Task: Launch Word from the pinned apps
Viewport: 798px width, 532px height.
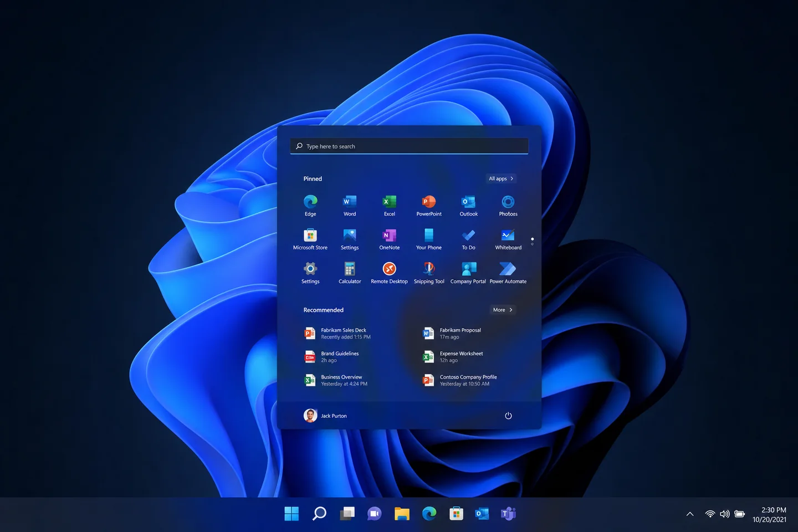Action: coord(350,206)
